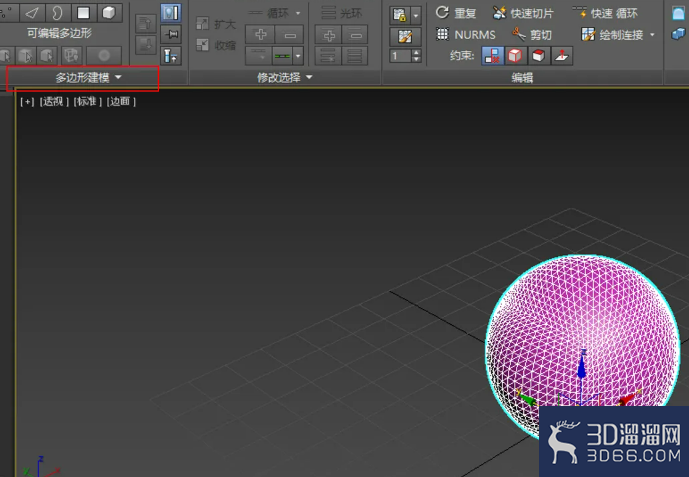Select the Constrain to Face cube icon

point(538,56)
